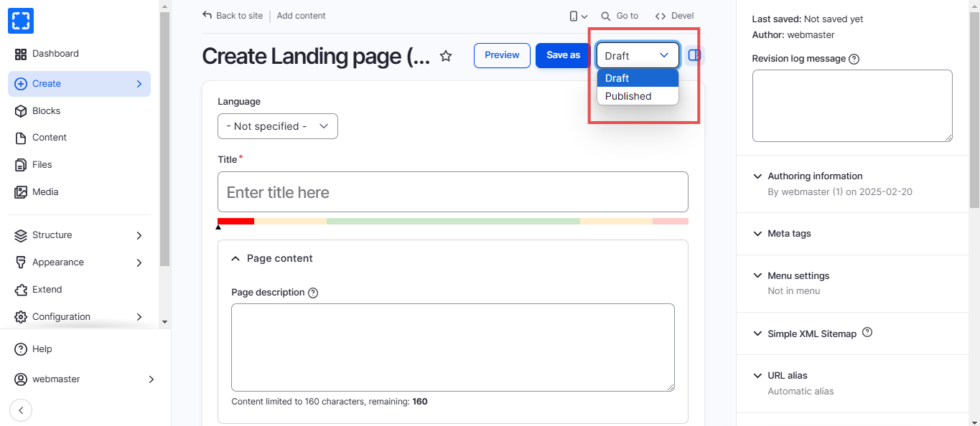Screen dimensions: 980x426
Task: Click the Page description help icon
Action: pyautogui.click(x=313, y=293)
